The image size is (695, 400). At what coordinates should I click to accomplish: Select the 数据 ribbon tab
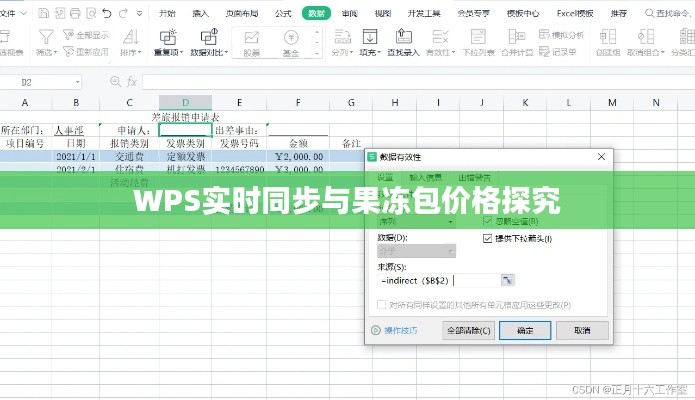[x=316, y=13]
